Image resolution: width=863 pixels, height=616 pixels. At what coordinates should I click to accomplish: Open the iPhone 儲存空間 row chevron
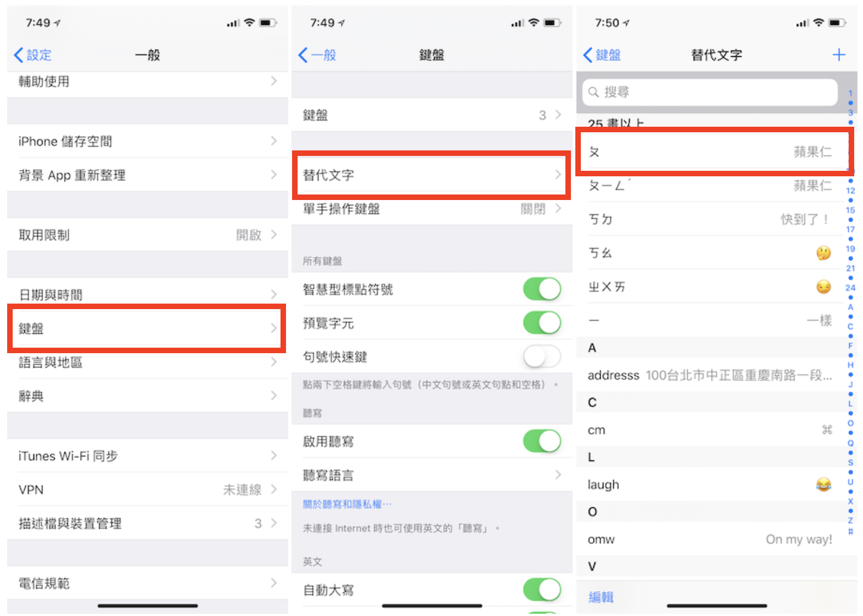pyautogui.click(x=274, y=142)
